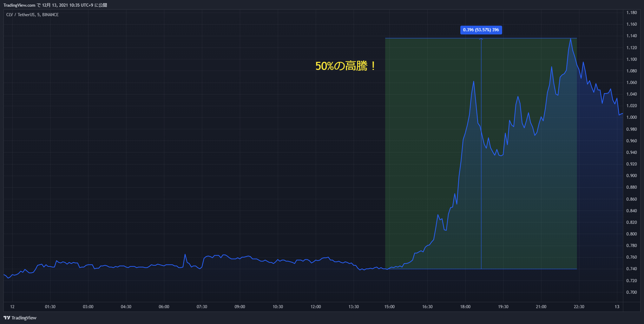The width and height of the screenshot is (644, 324).
Task: Click the 0.780 price axis label
Action: coord(631,246)
